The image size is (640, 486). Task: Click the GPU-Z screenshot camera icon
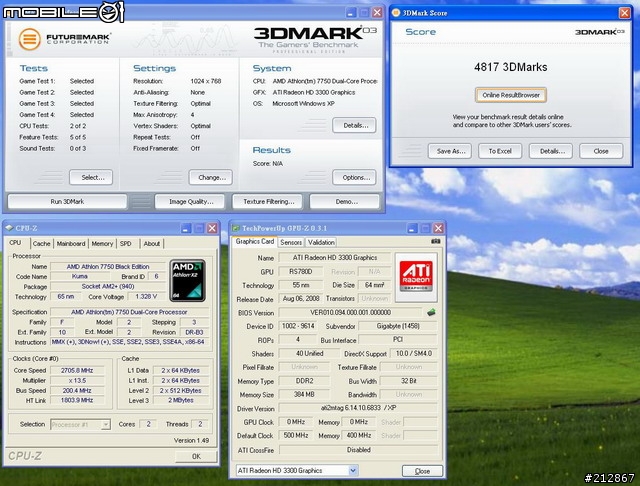click(436, 242)
